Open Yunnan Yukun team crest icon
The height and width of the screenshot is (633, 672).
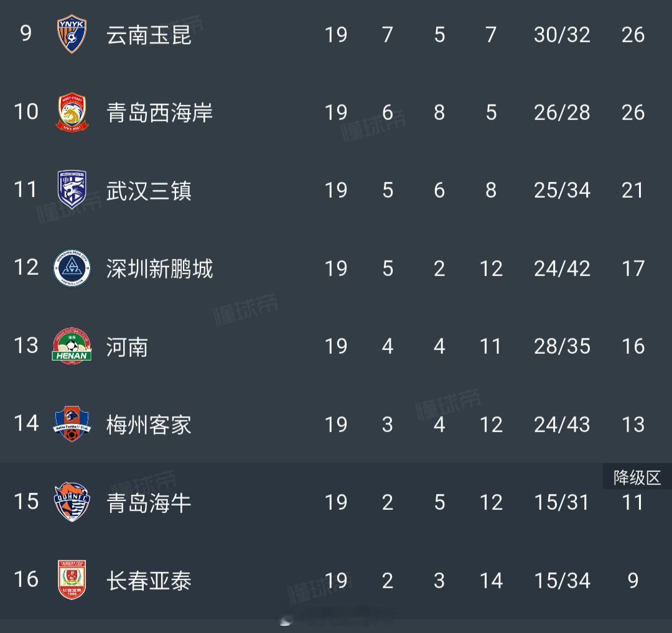72,34
